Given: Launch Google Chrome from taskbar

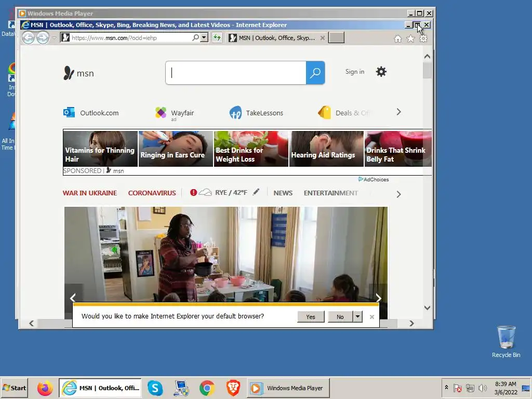Looking at the screenshot, I should point(207,388).
